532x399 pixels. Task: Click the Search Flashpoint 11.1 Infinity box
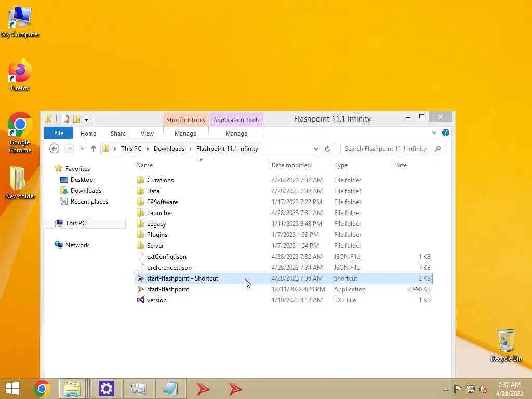pyautogui.click(x=393, y=149)
